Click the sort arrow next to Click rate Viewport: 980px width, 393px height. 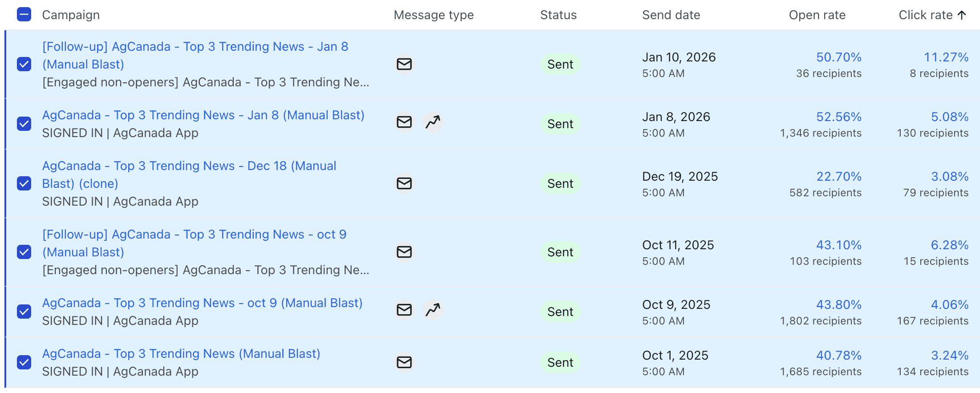tap(962, 15)
